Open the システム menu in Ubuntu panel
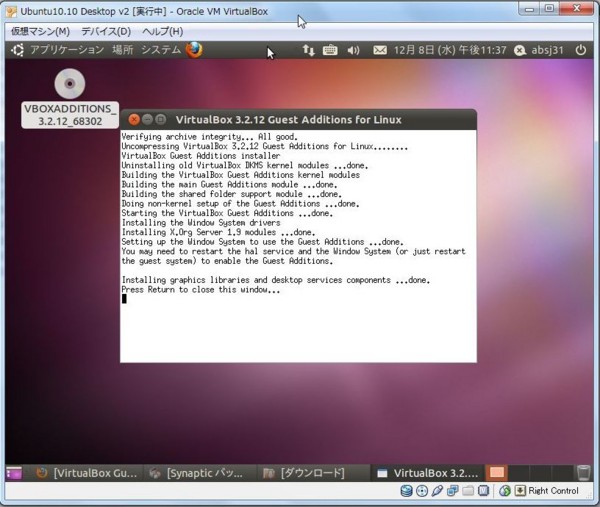 coord(161,50)
